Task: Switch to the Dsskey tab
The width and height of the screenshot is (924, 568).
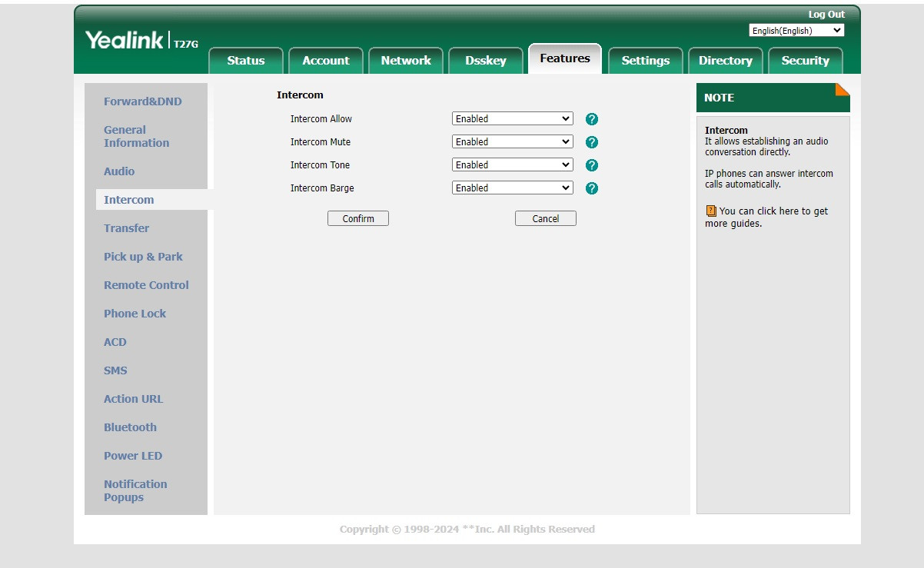Action: [x=485, y=61]
